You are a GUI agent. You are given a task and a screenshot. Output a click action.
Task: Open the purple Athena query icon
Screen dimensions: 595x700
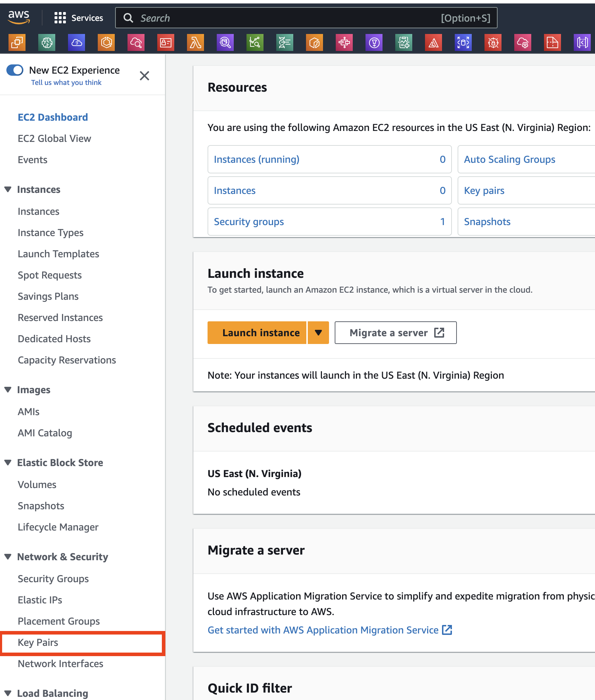click(x=225, y=43)
